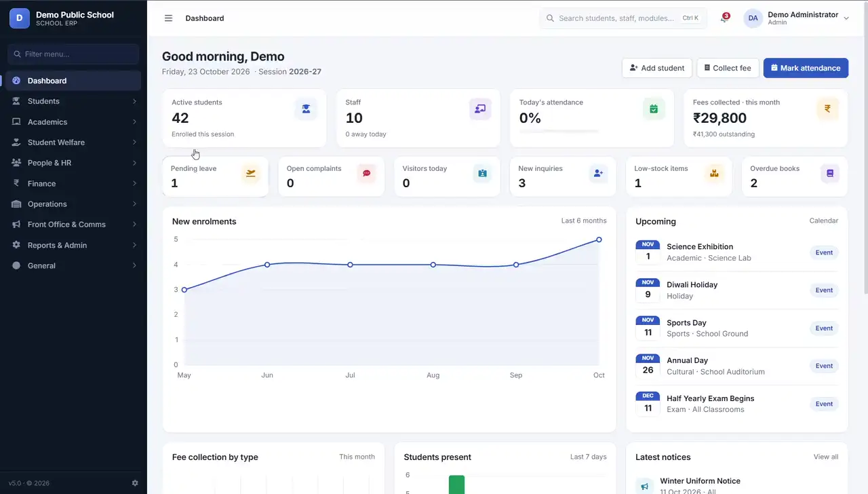Viewport: 868px width, 494px height.
Task: Click the Active students card icon
Action: 306,109
